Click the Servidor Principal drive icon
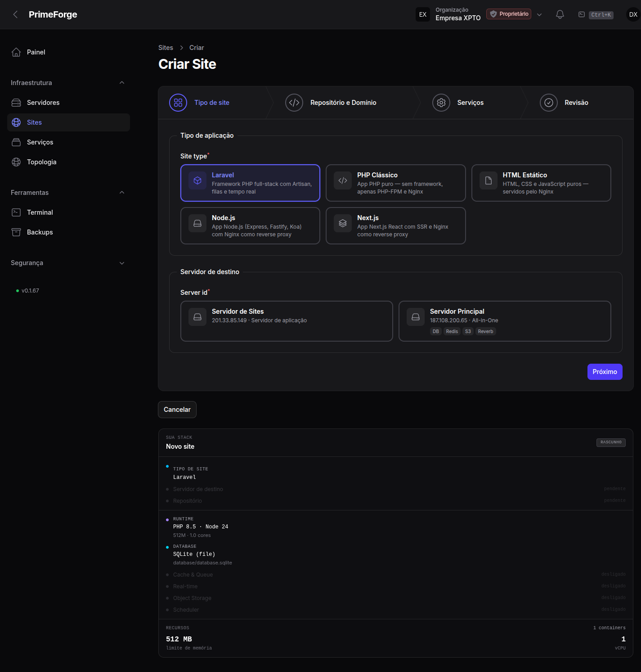 (x=416, y=317)
